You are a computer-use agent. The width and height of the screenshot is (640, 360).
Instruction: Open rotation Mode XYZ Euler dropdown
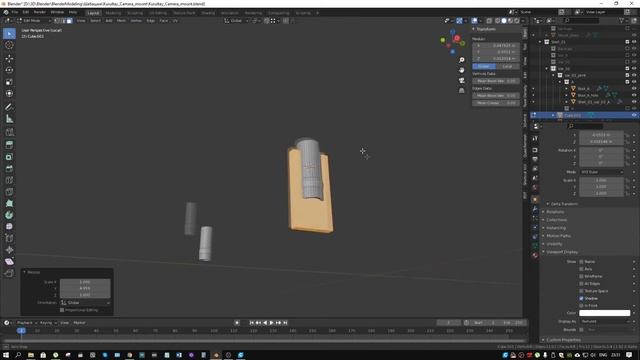602,172
